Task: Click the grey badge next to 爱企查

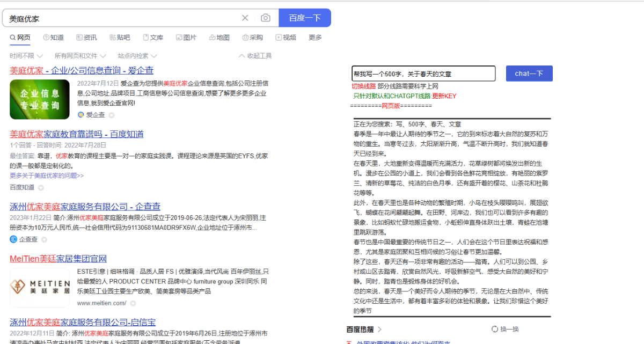Action: (x=112, y=115)
